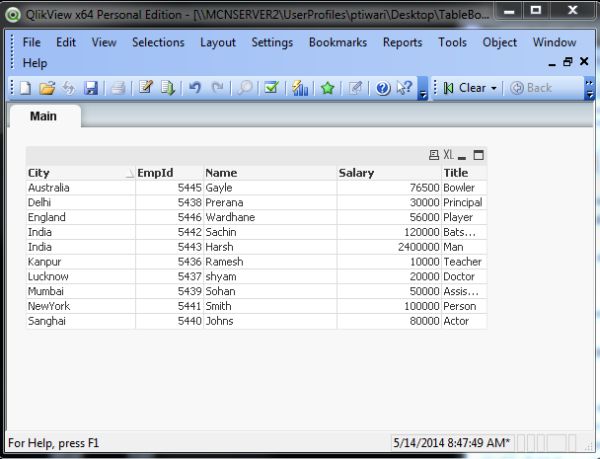Open the Tools menu

[452, 42]
